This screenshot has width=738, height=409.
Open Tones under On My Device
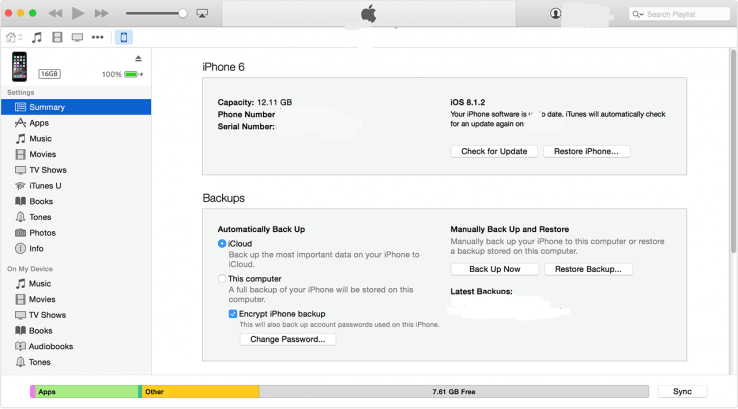click(x=76, y=362)
